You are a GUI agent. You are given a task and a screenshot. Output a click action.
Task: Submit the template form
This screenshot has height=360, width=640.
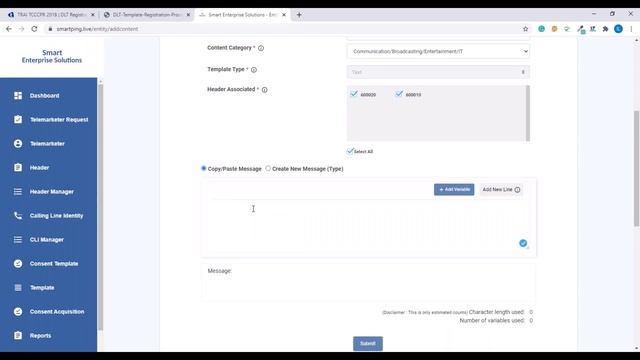(368, 344)
